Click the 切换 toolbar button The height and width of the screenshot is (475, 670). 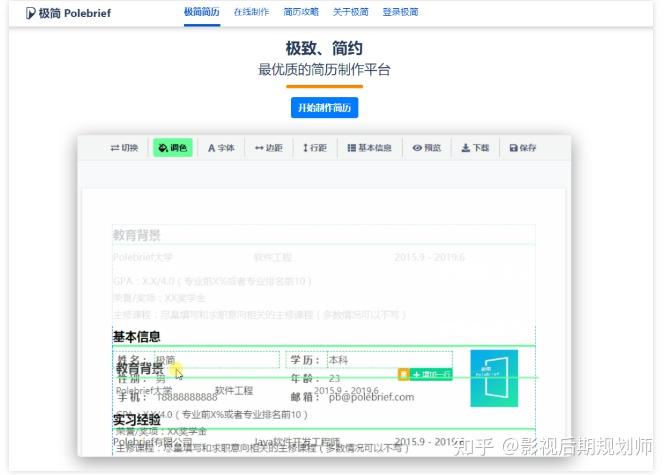point(124,148)
